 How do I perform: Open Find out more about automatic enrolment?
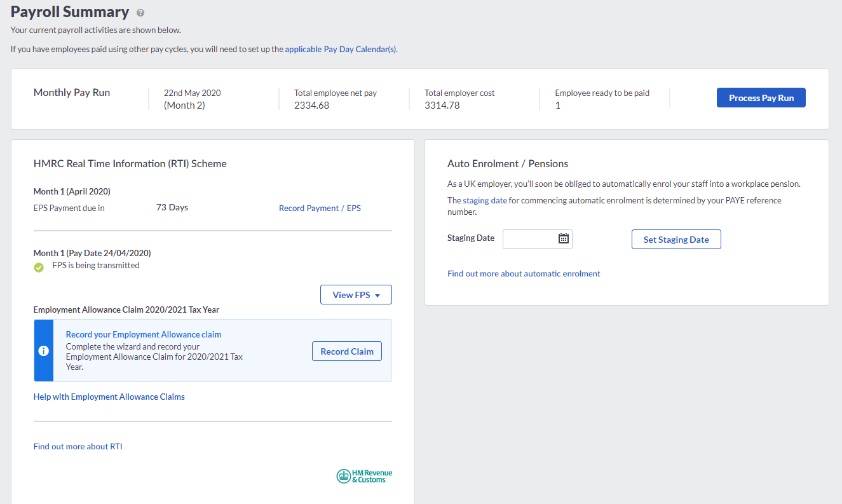click(x=524, y=273)
